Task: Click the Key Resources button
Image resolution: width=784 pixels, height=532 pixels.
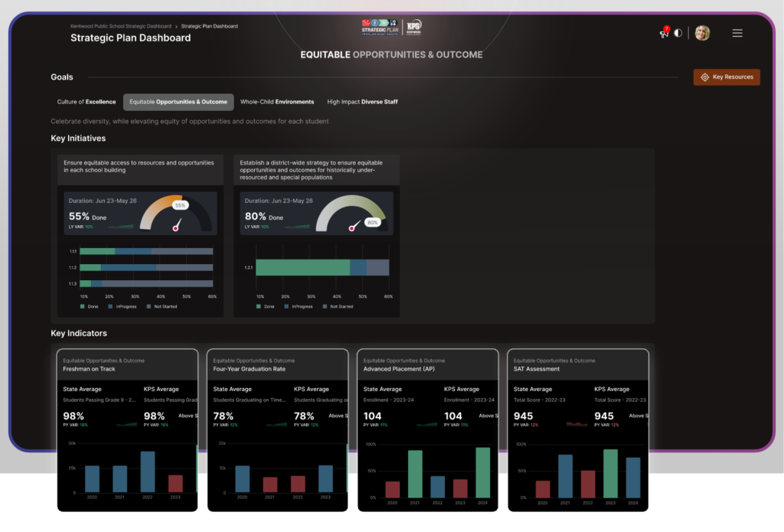Action: click(727, 77)
